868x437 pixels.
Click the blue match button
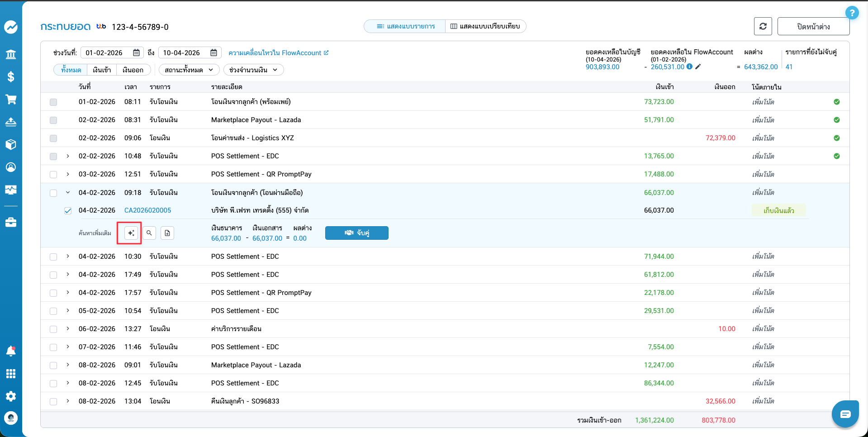[x=356, y=233]
